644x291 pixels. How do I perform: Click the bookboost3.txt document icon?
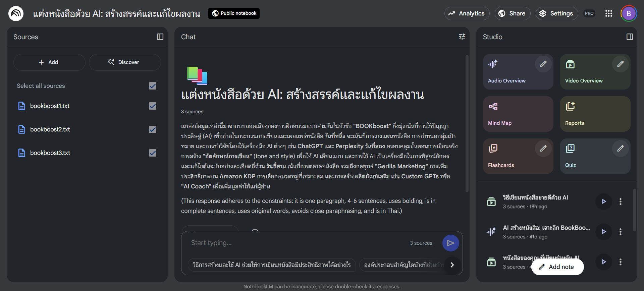tap(22, 153)
